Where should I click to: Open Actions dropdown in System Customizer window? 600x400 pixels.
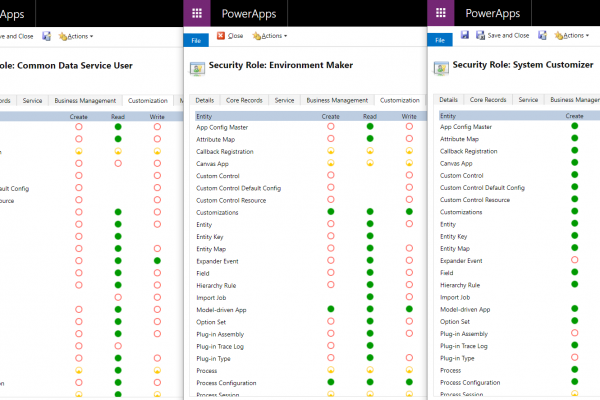pyautogui.click(x=572, y=35)
